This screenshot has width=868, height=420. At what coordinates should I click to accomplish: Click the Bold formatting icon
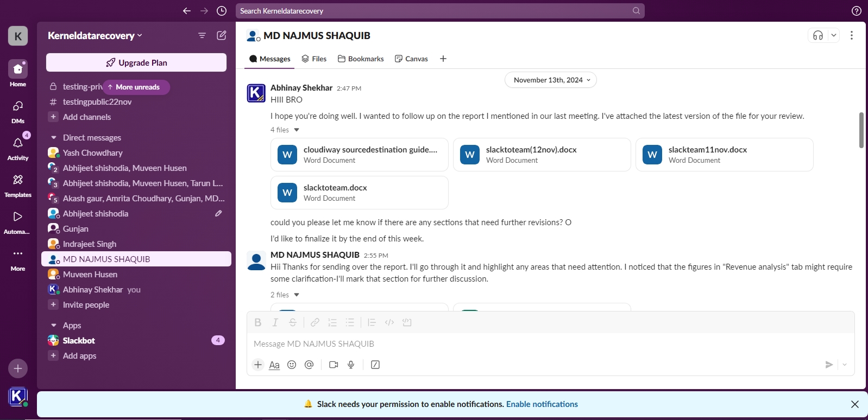click(258, 322)
